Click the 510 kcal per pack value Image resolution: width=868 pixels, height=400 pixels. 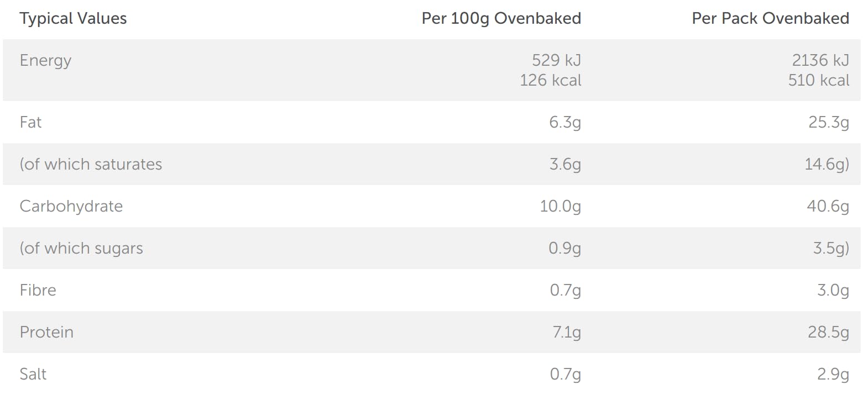click(818, 81)
